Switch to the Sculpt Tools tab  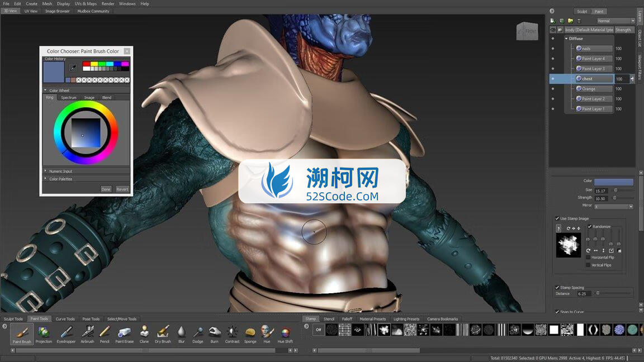point(13,319)
